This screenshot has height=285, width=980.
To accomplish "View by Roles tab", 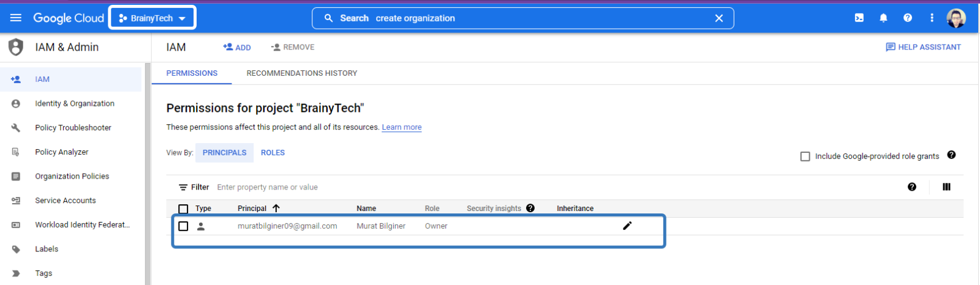I will click(x=273, y=152).
